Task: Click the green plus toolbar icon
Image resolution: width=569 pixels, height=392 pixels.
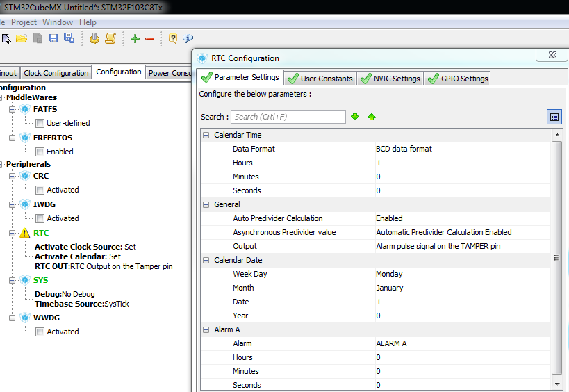Action: click(135, 38)
